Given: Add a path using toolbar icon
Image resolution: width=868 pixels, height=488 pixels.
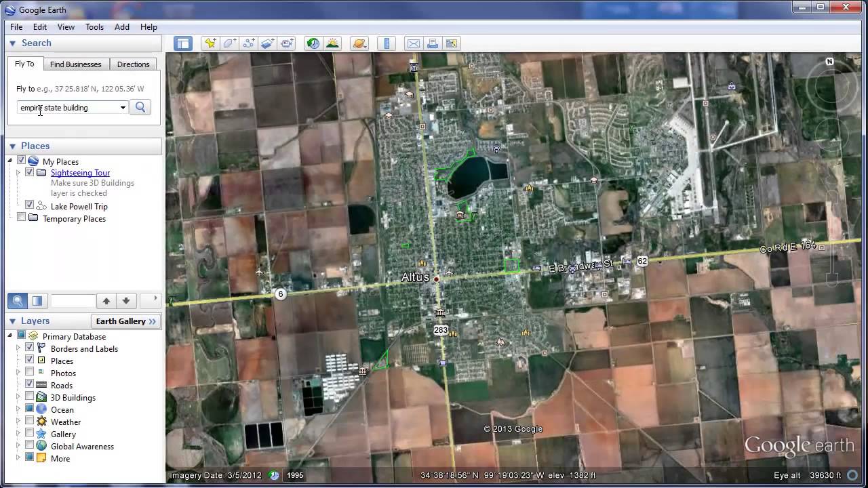Looking at the screenshot, I should [x=248, y=43].
